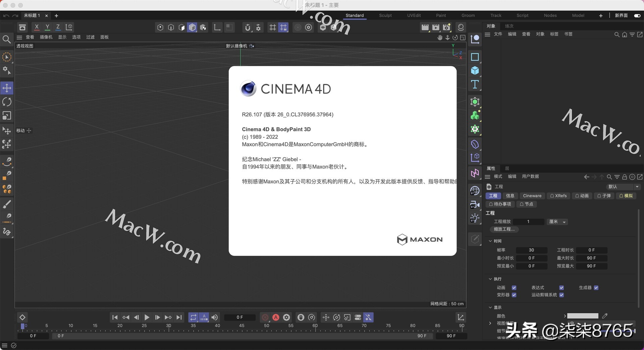Click the 模拟 button
Viewport: 644px width, 350px height.
tap(626, 196)
